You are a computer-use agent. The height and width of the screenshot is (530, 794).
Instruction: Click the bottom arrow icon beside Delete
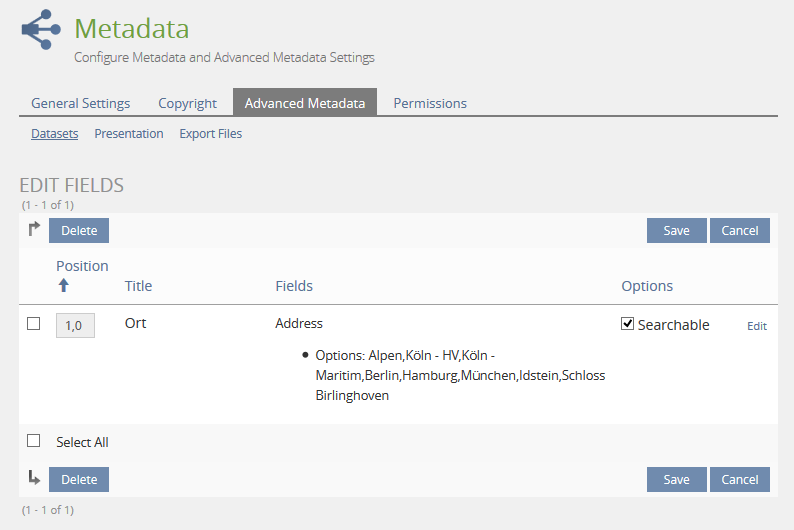tap(34, 478)
